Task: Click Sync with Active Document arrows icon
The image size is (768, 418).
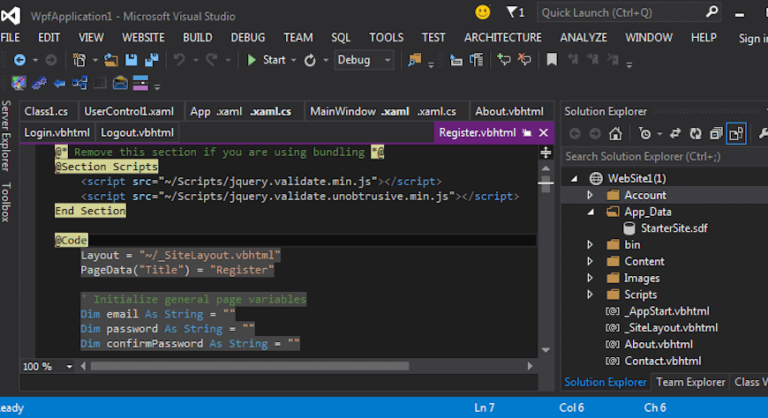Action: pos(674,133)
